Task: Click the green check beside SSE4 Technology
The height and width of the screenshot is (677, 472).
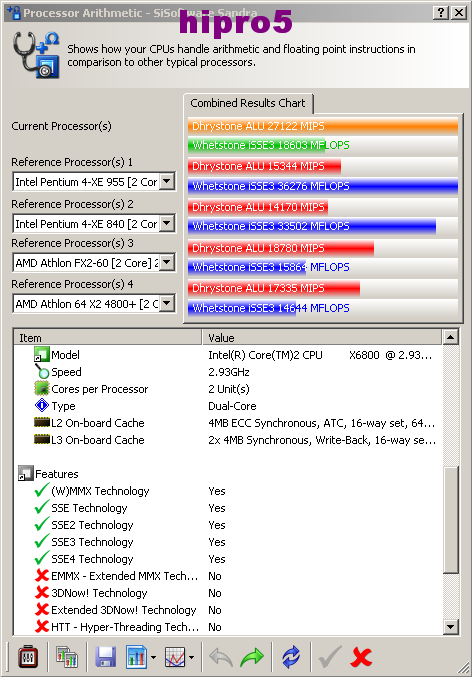Action: point(41,558)
